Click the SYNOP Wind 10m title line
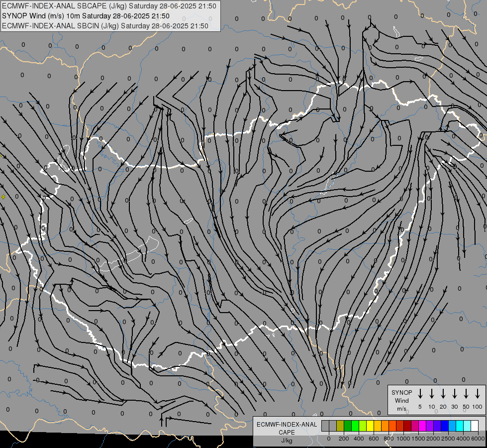Screen dimensions: 487x448 coord(86,16)
